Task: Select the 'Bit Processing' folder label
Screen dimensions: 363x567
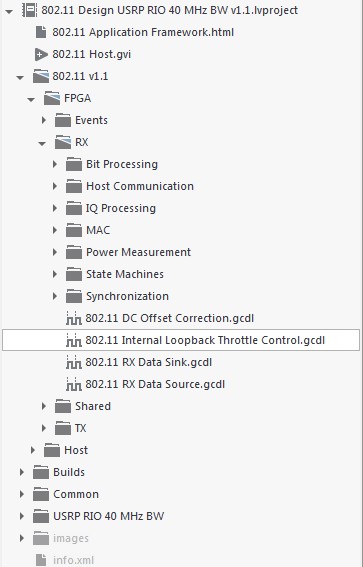Action: point(122,165)
